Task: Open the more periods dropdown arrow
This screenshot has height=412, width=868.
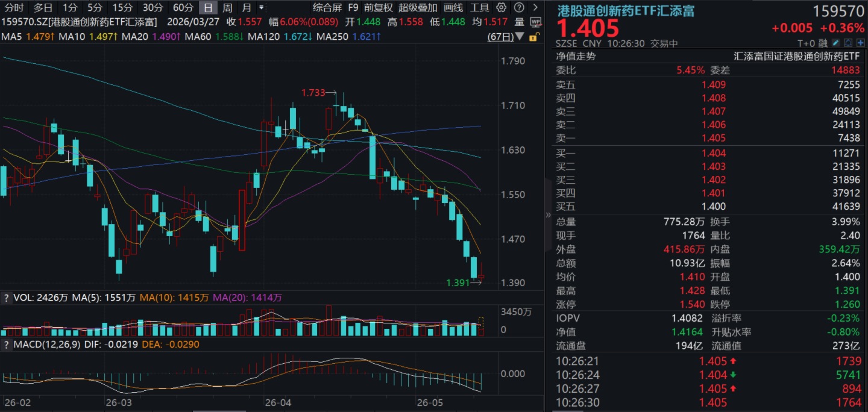Action: tap(261, 8)
